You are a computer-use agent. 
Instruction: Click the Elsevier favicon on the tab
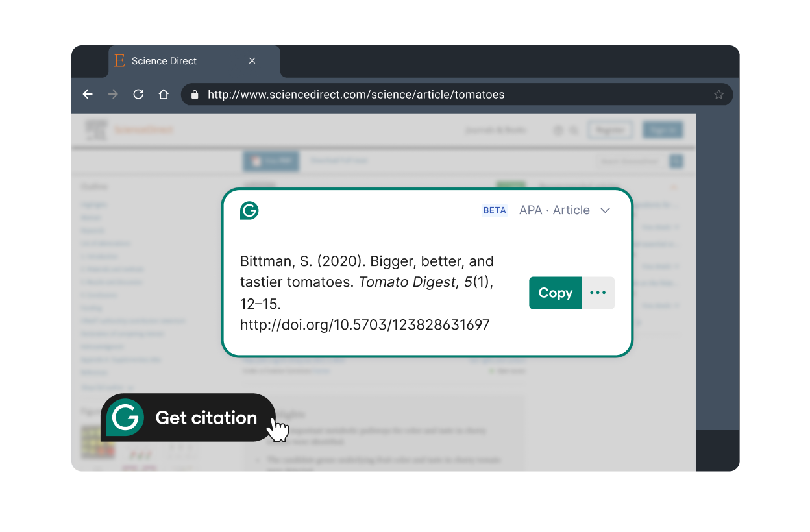pos(119,61)
